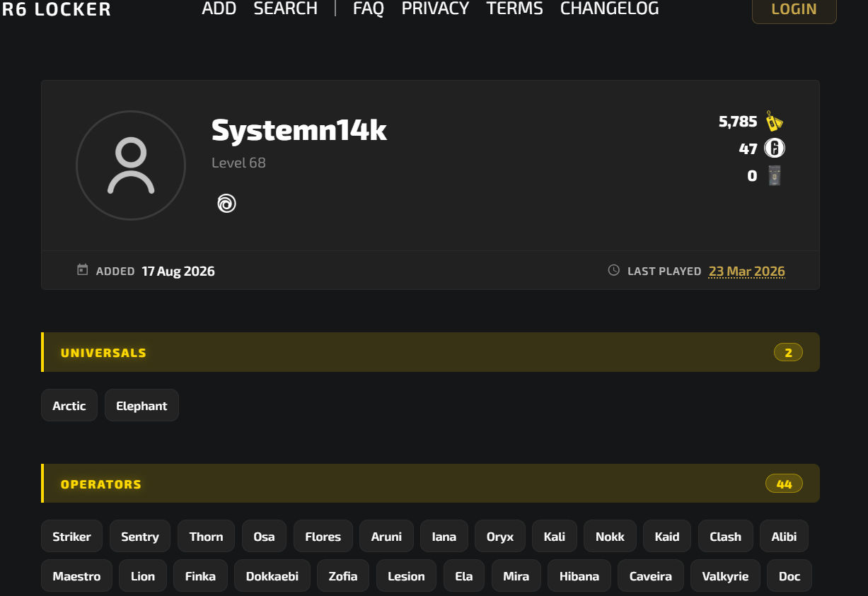Viewport: 868px width, 596px height.
Task: Collapse the OPERATORS section header
Action: (430, 484)
